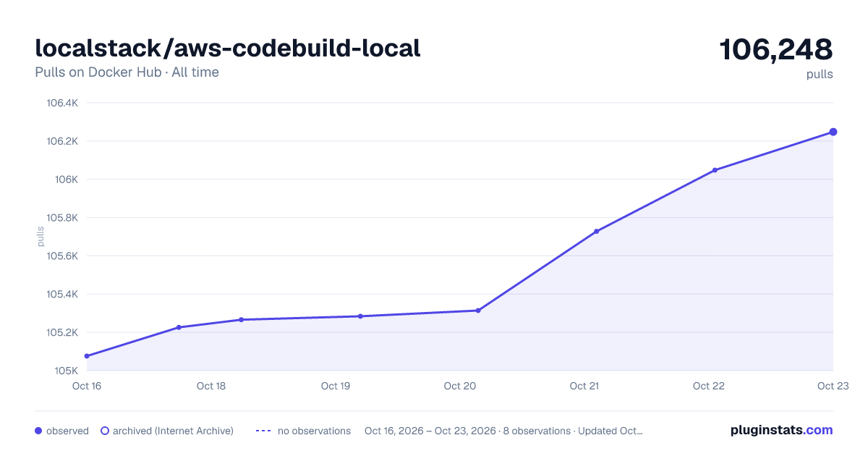Click the 106.2K y-axis label

(x=62, y=141)
